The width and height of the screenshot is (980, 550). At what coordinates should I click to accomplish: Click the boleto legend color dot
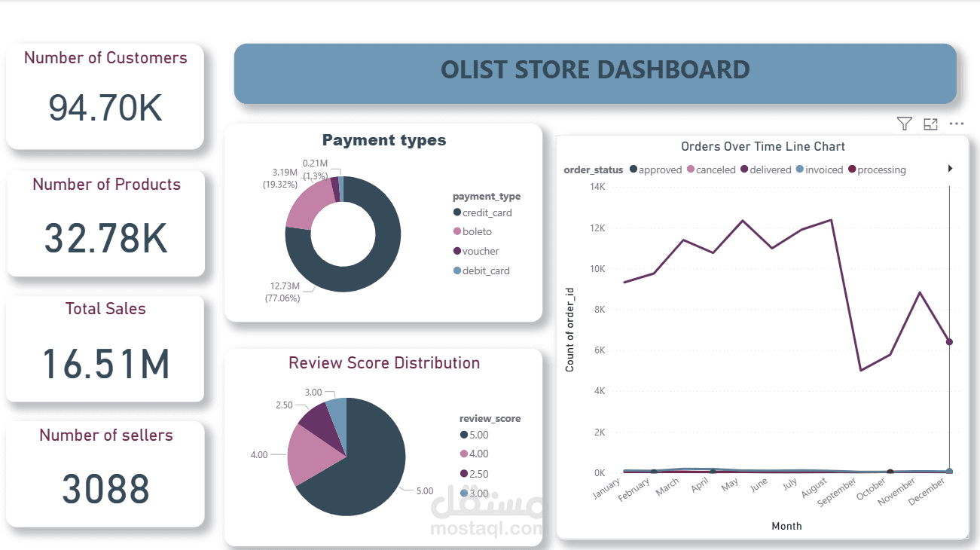tap(456, 232)
